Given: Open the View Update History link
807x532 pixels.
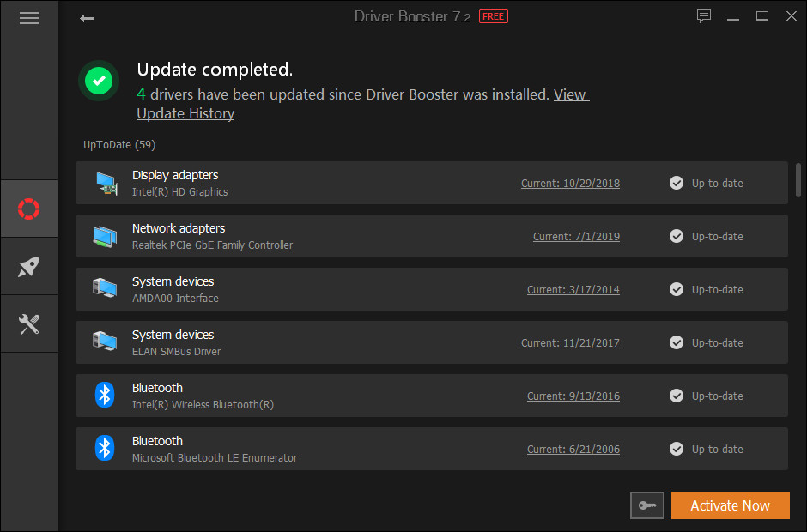Looking at the screenshot, I should 185,113.
